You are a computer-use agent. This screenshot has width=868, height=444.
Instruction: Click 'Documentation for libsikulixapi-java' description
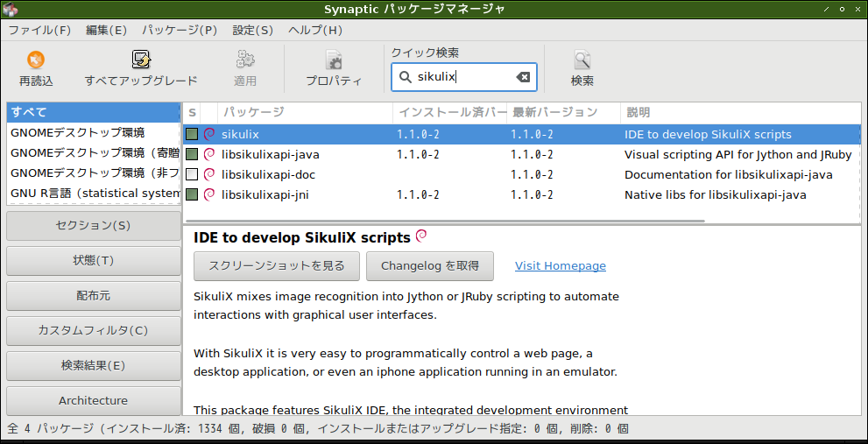[x=729, y=175]
